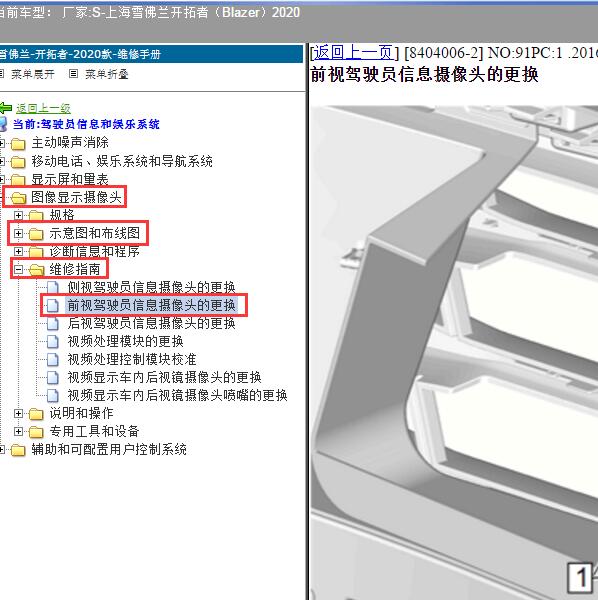Select 辅助和可配置用户控制系统 tree entry

109,449
